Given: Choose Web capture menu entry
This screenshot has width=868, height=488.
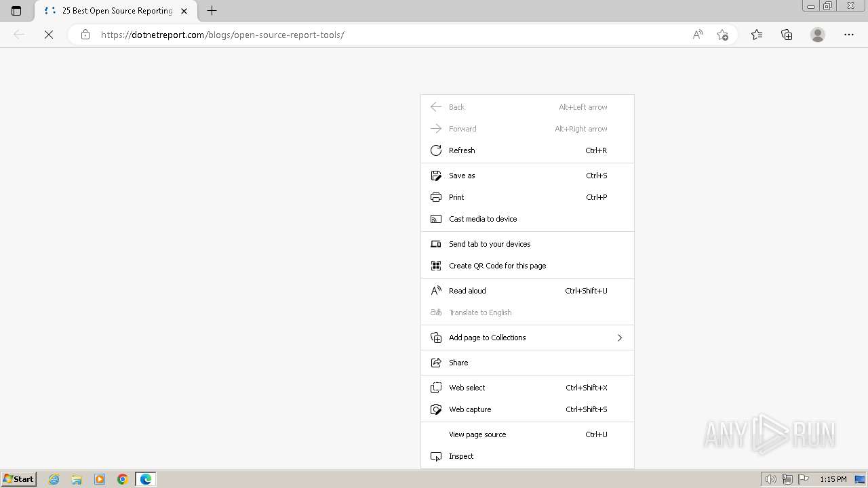Looking at the screenshot, I should point(528,409).
